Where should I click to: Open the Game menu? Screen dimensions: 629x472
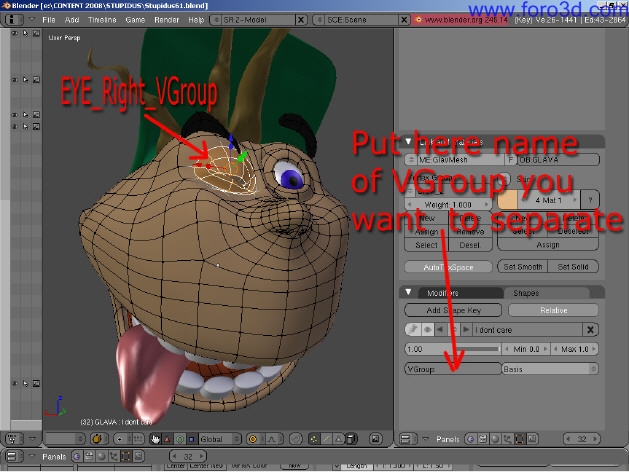(135, 20)
